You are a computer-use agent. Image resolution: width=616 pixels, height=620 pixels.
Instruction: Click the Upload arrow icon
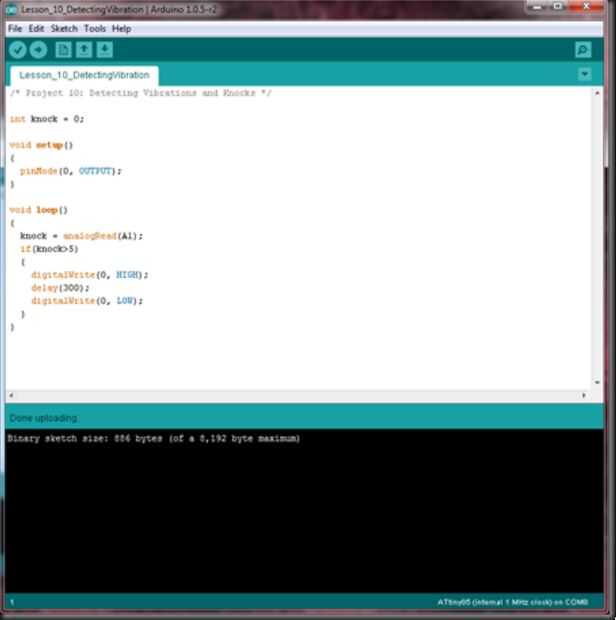coord(38,50)
